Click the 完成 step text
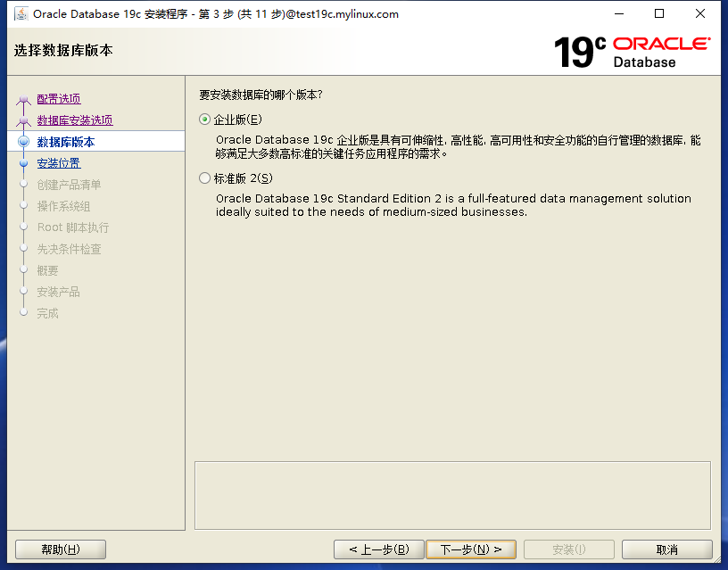The image size is (728, 570). (x=47, y=313)
